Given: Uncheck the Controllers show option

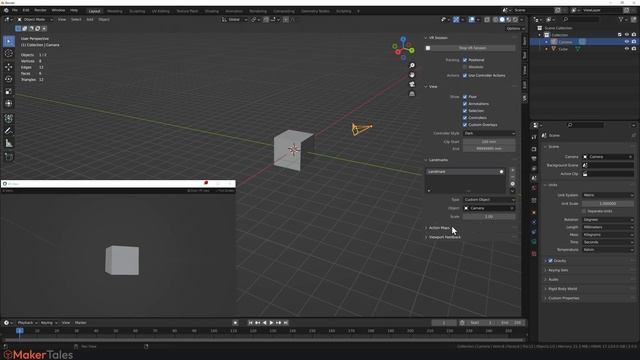Looking at the screenshot, I should click(465, 118).
